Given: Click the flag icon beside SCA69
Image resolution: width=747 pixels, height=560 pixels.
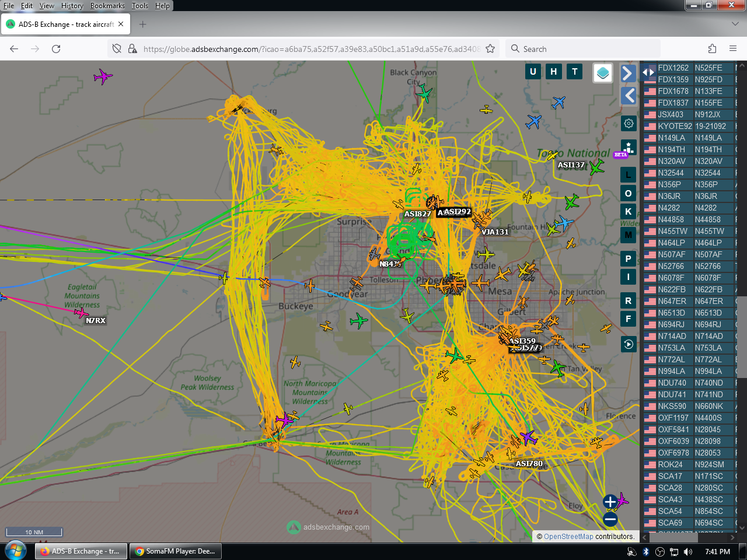Looking at the screenshot, I should [650, 523].
